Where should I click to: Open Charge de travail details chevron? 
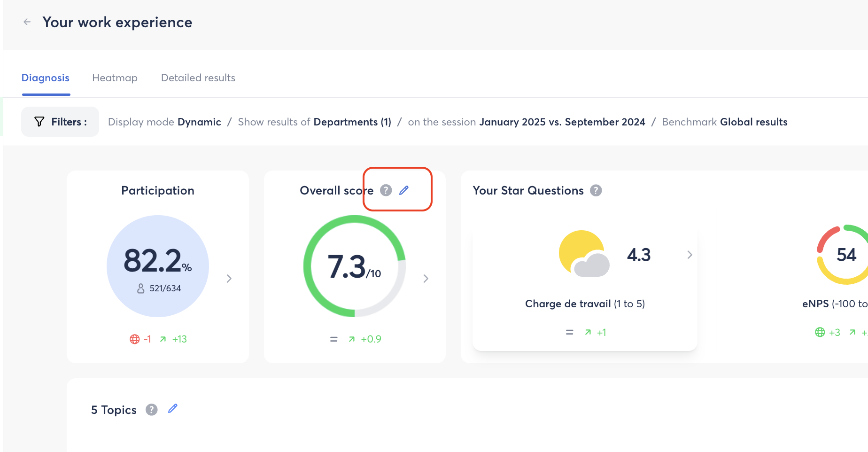690,255
